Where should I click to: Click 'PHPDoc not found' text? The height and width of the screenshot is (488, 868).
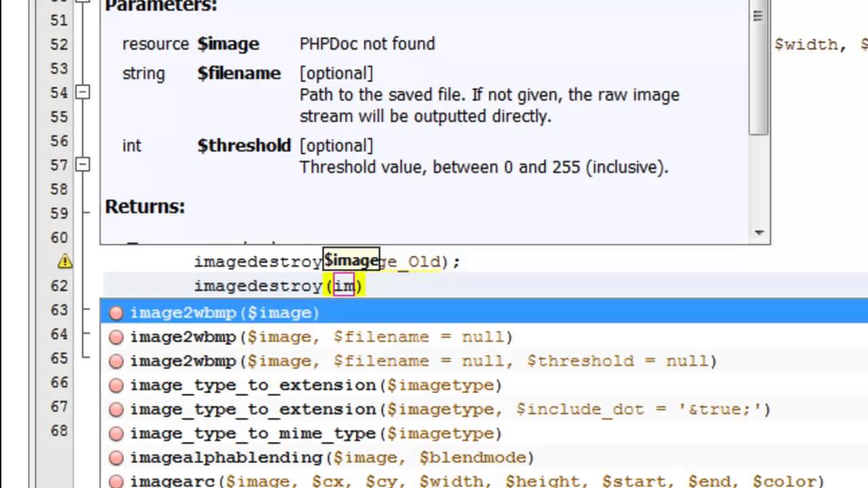coord(368,44)
